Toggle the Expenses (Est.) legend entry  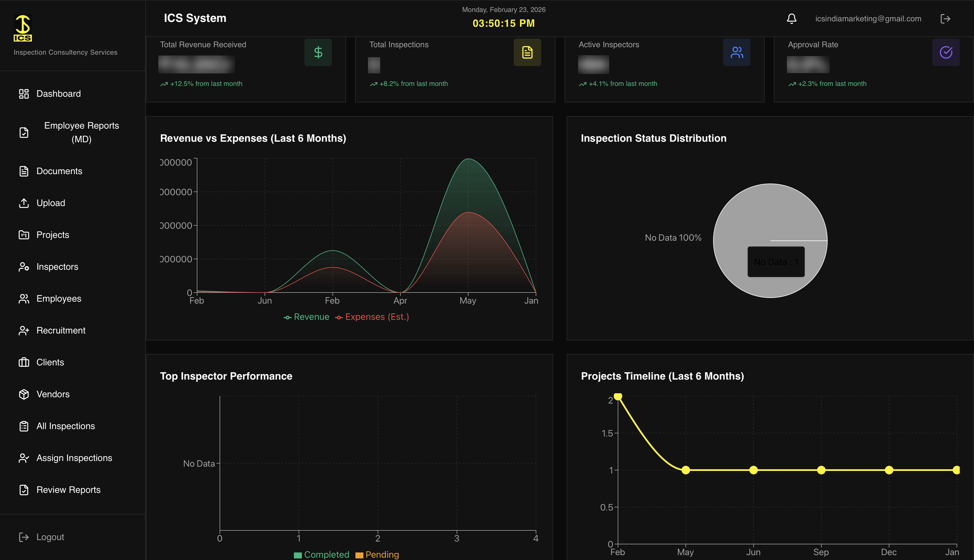click(x=372, y=316)
